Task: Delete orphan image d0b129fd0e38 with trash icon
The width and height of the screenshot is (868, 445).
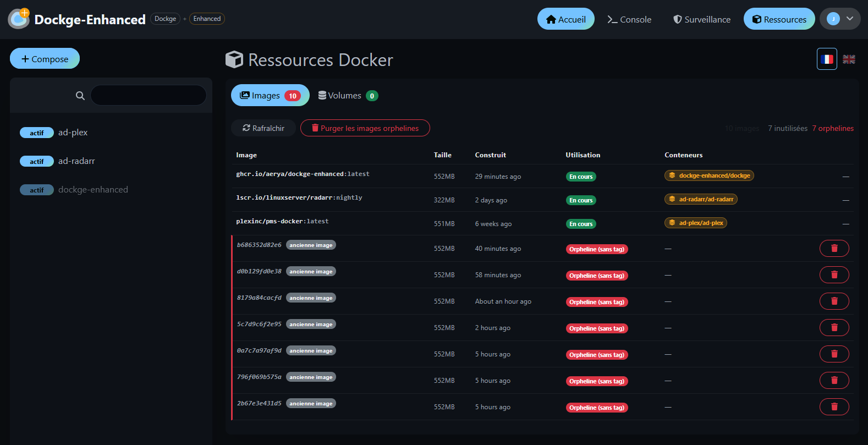Action: coord(834,275)
